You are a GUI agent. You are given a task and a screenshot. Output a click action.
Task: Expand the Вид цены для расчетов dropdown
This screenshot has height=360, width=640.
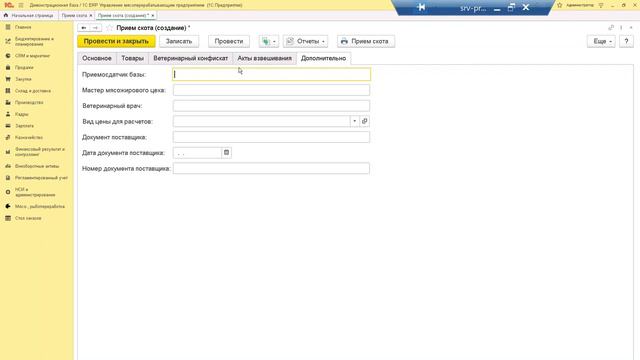tap(355, 121)
